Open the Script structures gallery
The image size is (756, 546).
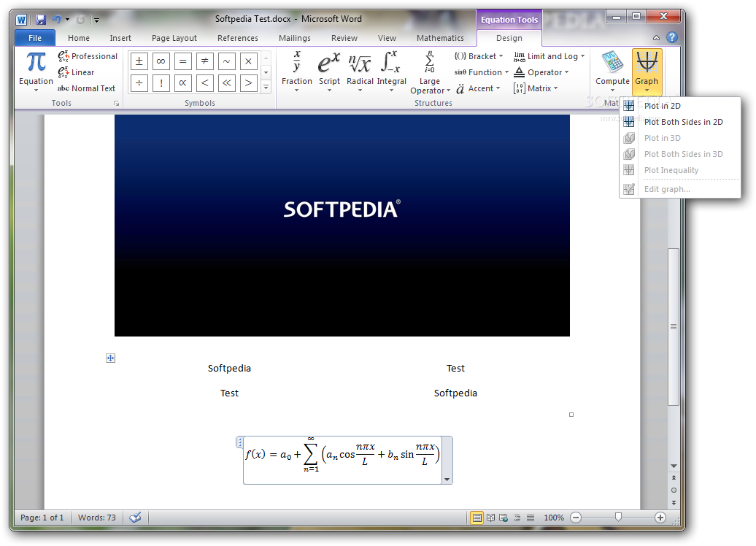pos(329,72)
